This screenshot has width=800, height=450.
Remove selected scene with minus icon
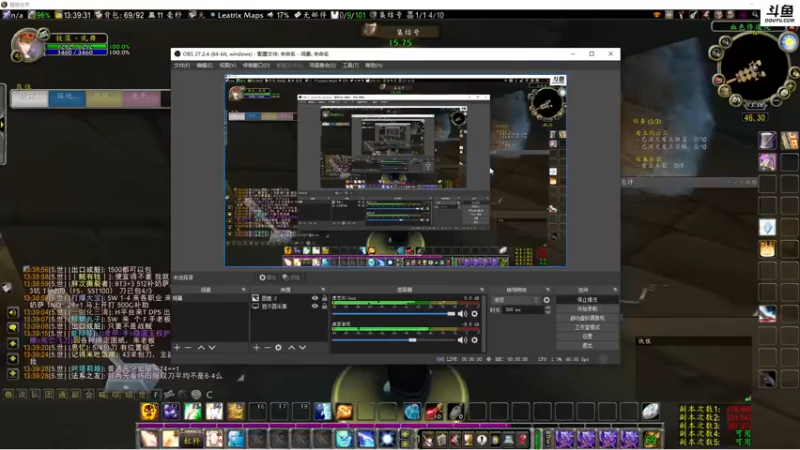tap(188, 347)
